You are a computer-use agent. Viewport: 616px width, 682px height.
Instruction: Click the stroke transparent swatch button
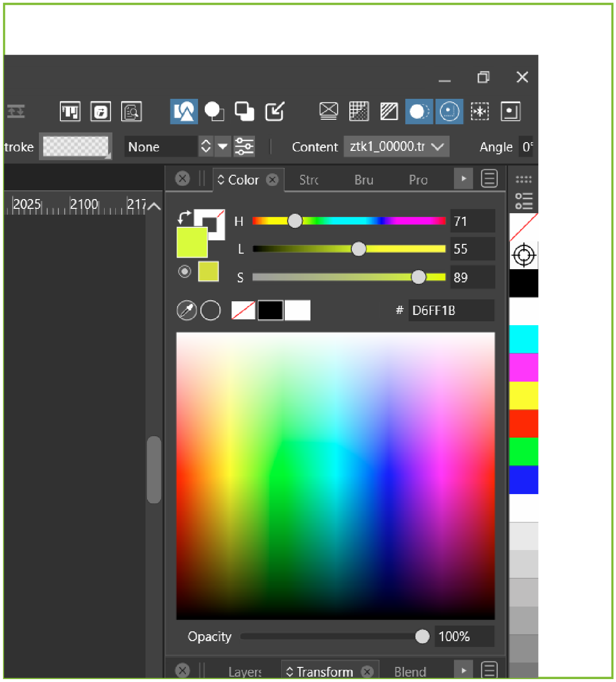tap(75, 147)
